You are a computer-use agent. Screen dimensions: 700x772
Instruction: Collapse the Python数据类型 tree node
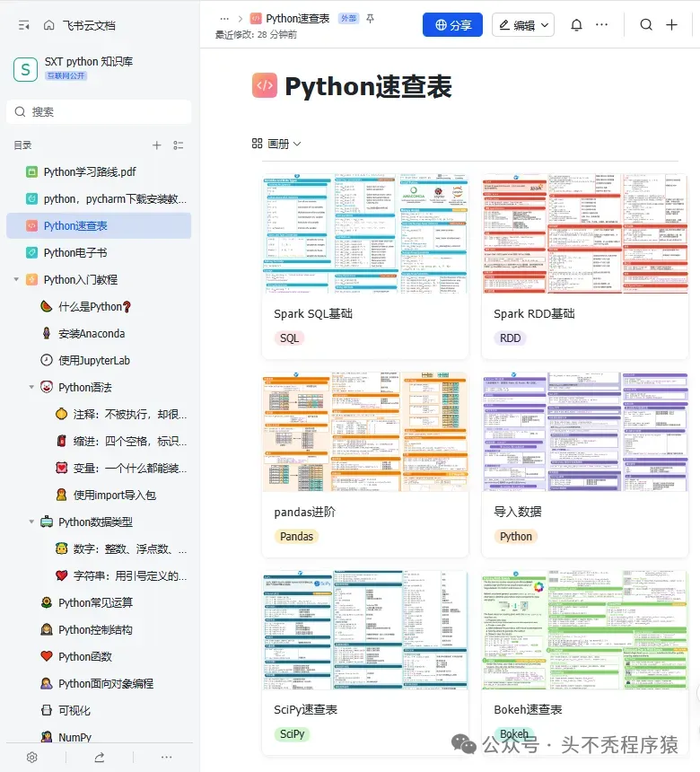click(31, 522)
